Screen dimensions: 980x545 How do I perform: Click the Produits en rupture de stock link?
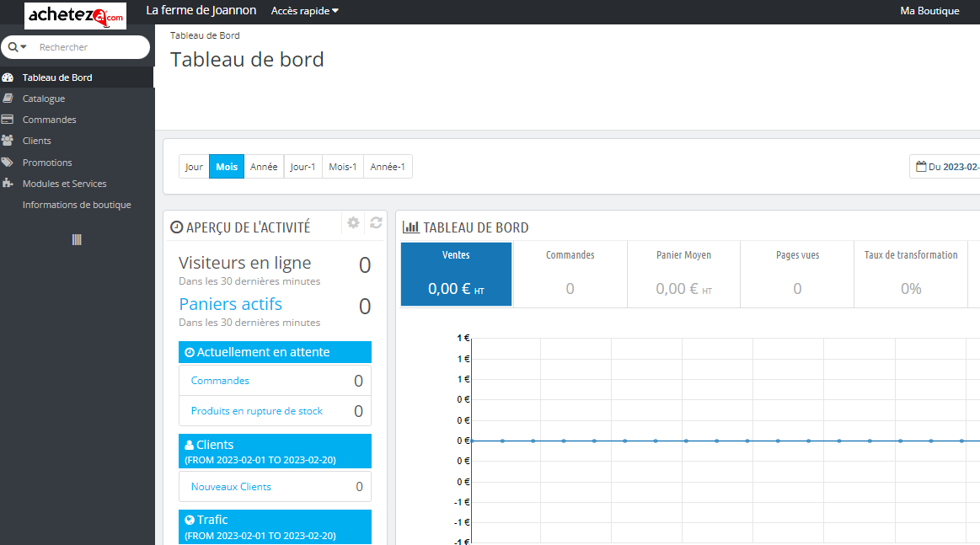click(257, 411)
